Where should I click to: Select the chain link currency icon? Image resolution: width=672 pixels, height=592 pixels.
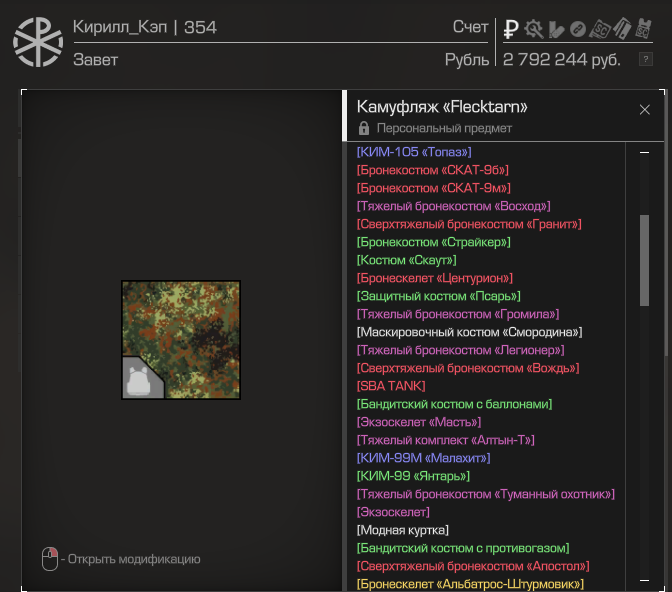tap(578, 29)
